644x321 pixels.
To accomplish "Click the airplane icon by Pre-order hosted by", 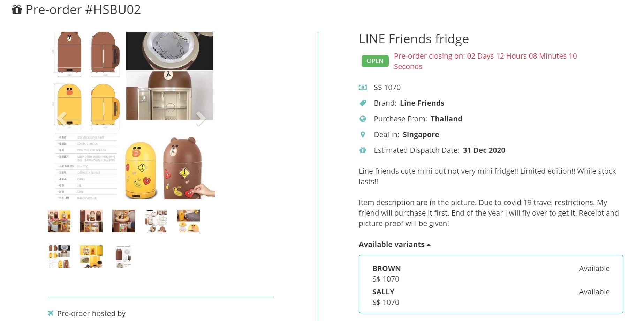I will click(51, 313).
